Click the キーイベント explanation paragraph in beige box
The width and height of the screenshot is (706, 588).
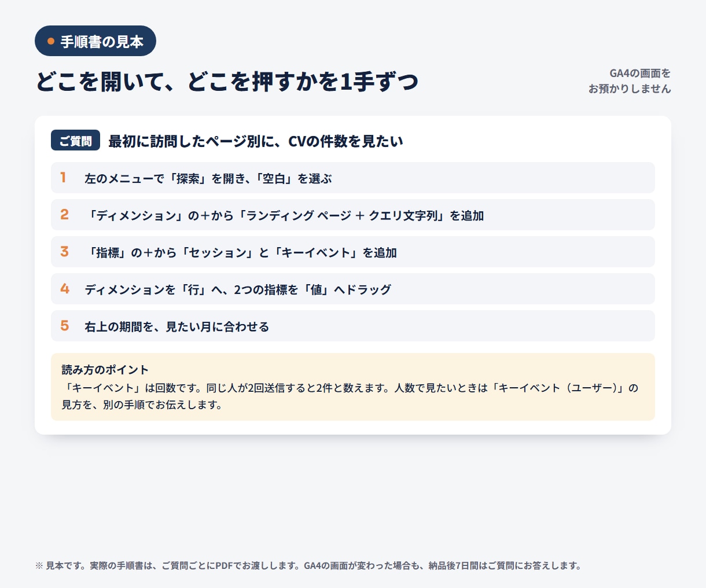350,396
